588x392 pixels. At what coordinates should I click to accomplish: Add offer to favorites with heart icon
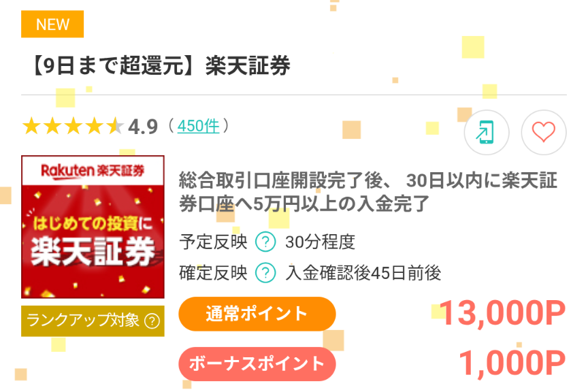[543, 132]
